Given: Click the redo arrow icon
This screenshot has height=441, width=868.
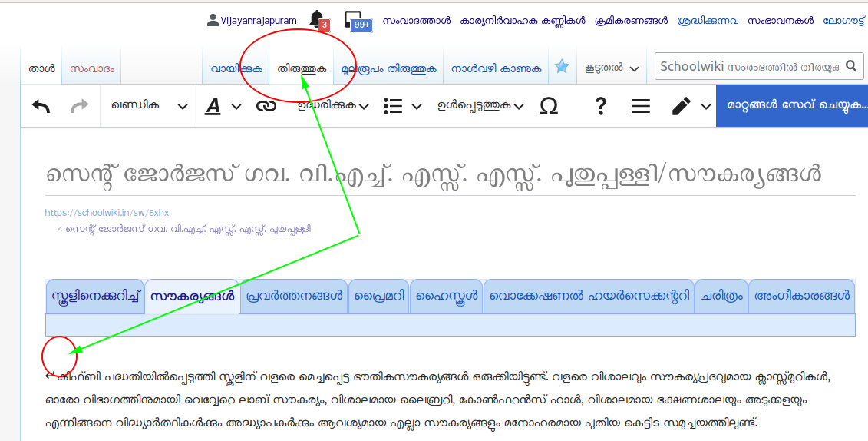Looking at the screenshot, I should (80, 106).
